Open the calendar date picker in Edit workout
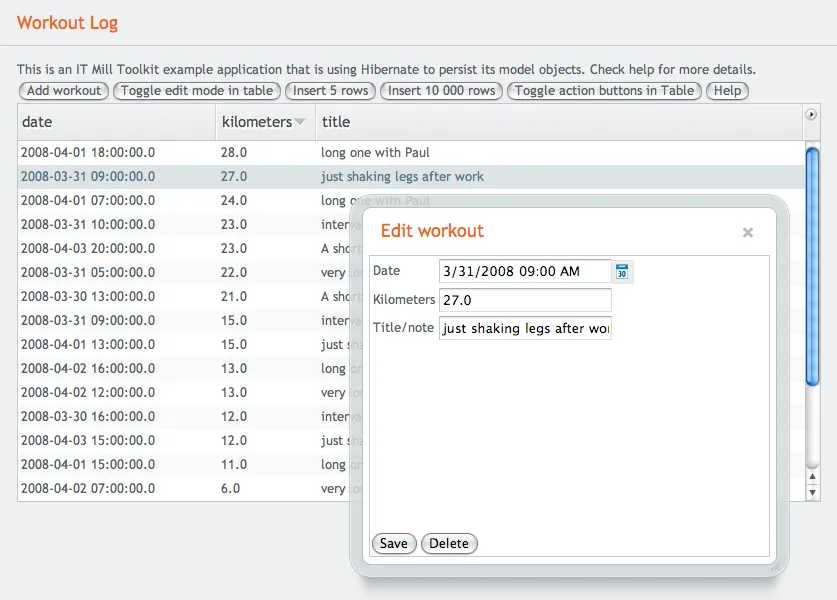 [621, 271]
